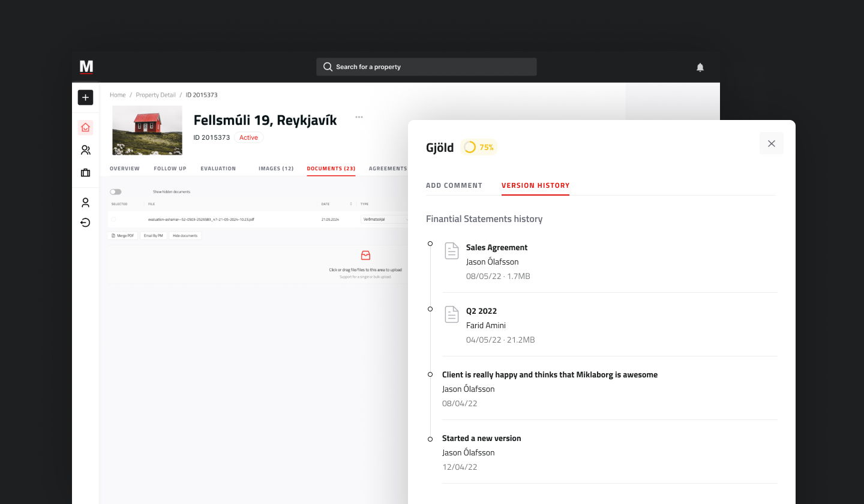This screenshot has height=504, width=864.
Task: Navigate to Home via the breadcrumb
Action: point(118,95)
